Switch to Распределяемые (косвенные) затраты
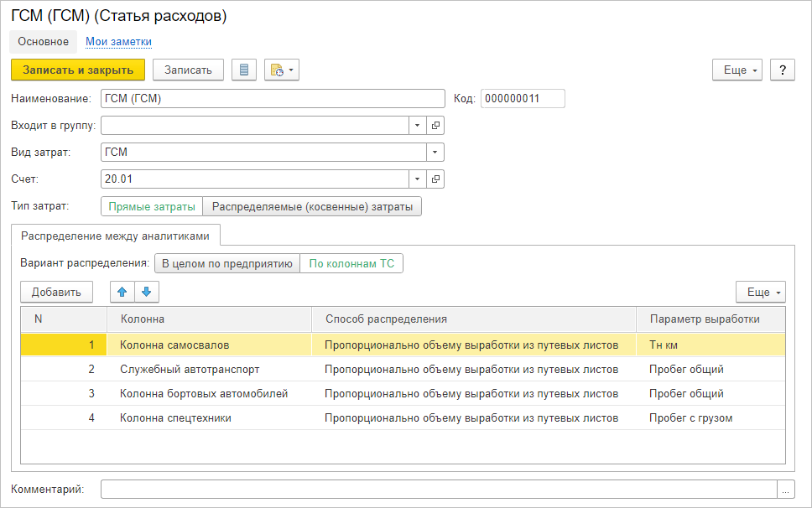Screen dimensions: 812x508 coord(312,206)
